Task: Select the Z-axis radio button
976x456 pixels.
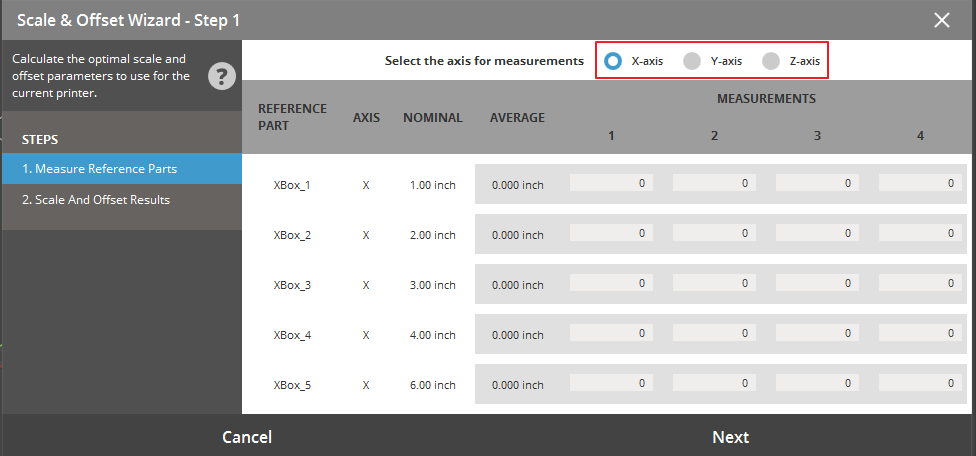Action: coord(771,61)
